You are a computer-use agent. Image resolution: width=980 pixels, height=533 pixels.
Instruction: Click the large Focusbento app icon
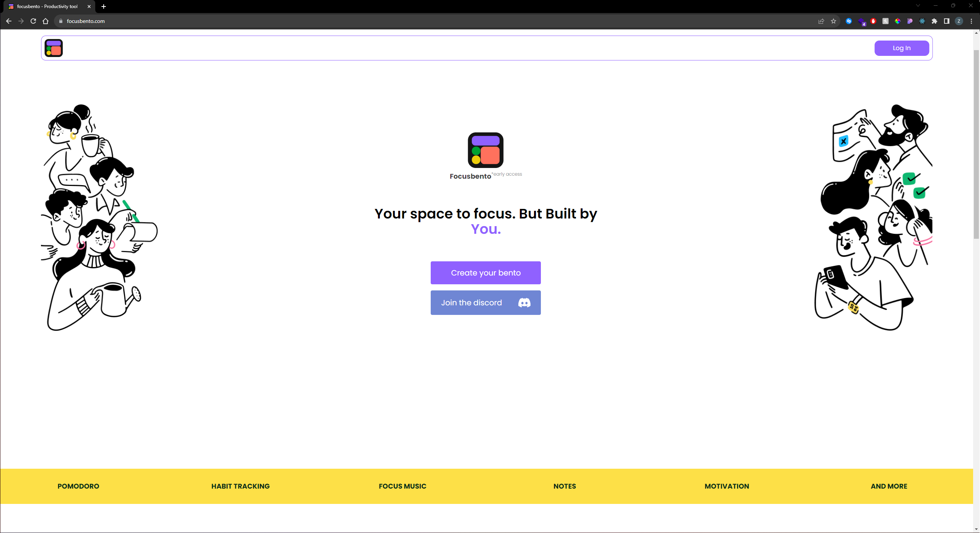(485, 150)
